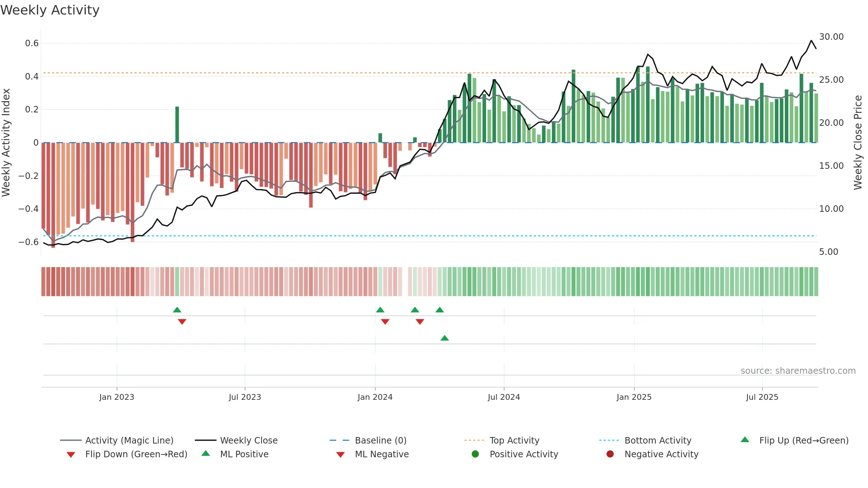Click the Jul 2023 x-axis label
The width and height of the screenshot is (868, 488).
[245, 397]
